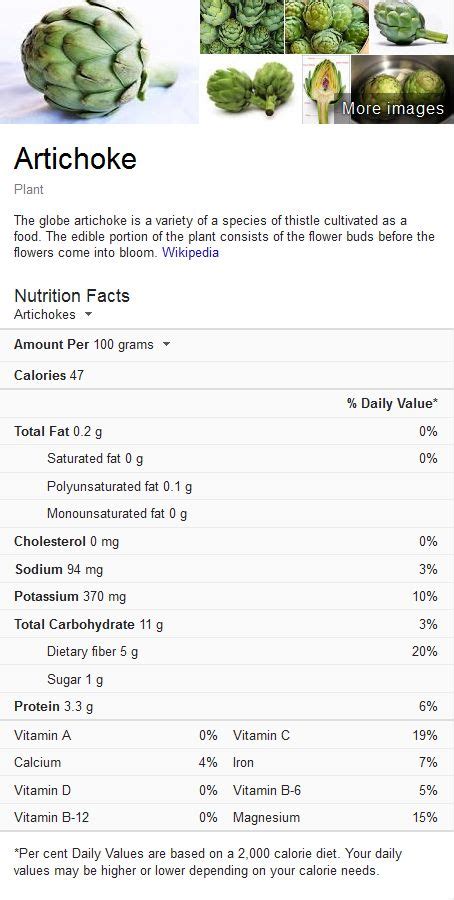Viewport: 454px width, 900px height.
Task: Click the % Daily Value header
Action: [x=392, y=404]
